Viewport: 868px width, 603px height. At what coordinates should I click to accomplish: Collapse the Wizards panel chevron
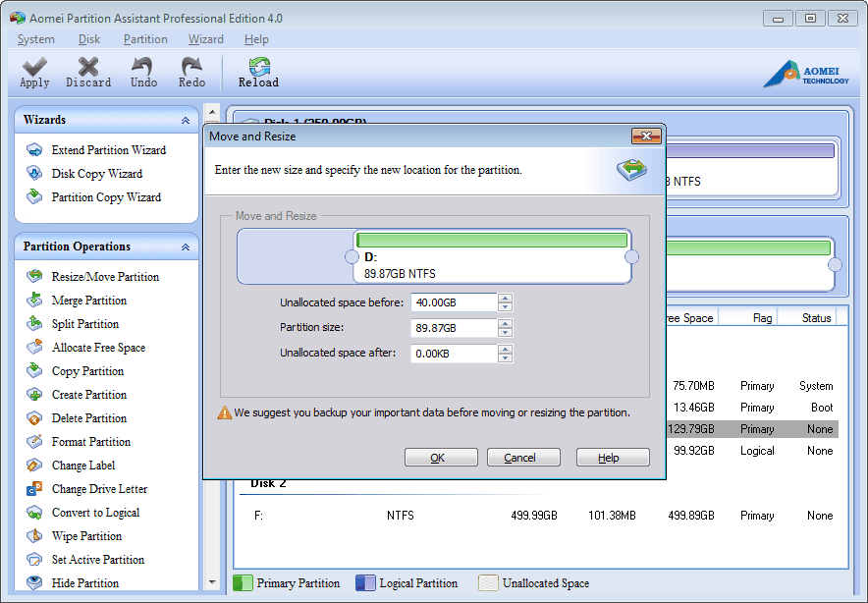(x=186, y=120)
